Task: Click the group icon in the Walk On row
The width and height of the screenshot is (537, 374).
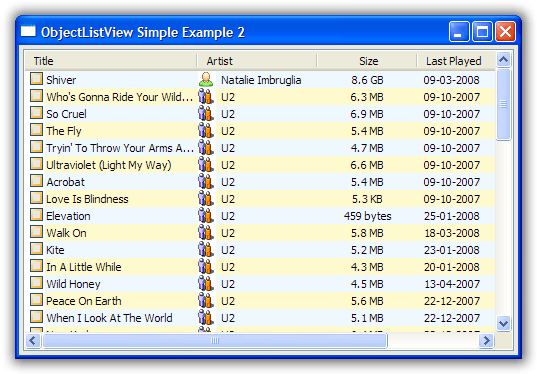Action: point(206,233)
